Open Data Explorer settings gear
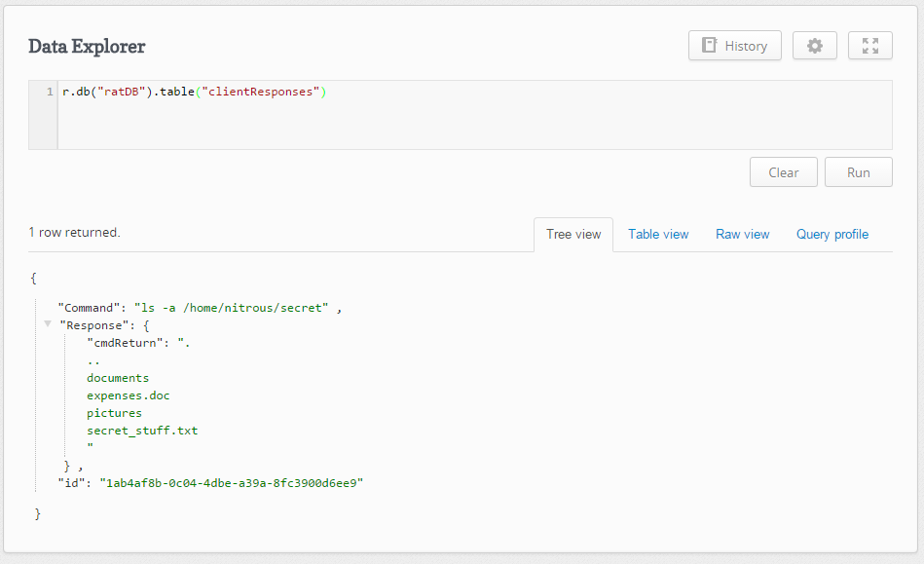924x564 pixels. 815,46
